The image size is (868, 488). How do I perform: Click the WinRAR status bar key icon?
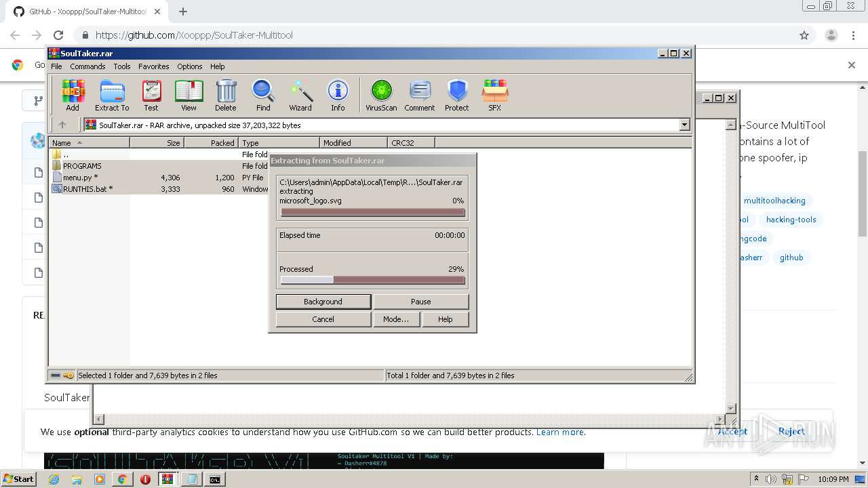(x=68, y=375)
